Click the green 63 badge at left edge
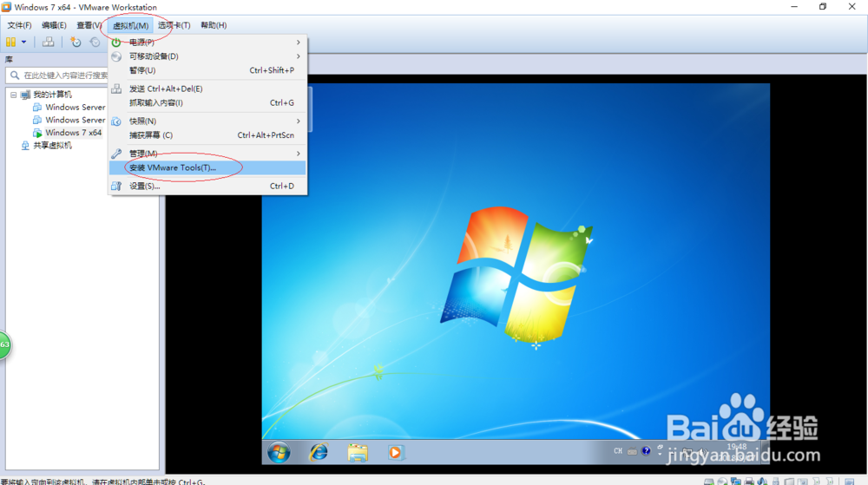The height and width of the screenshot is (485, 868). pos(4,344)
